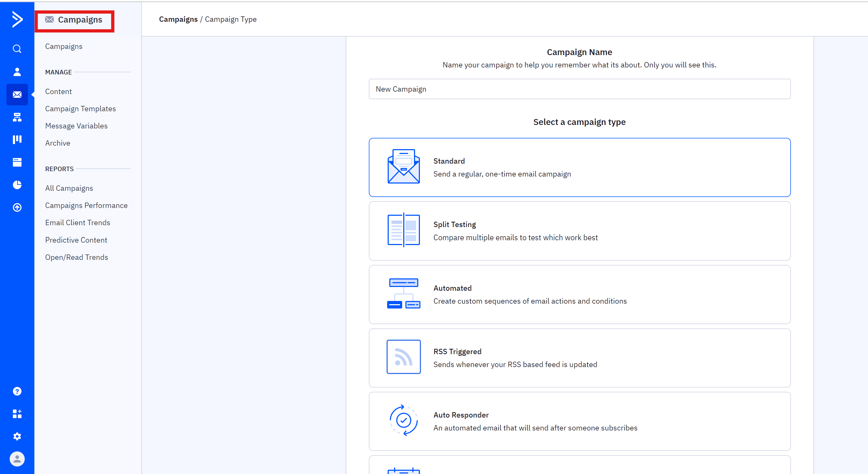This screenshot has width=868, height=474.
Task: Click the Help question mark icon
Action: 17,392
